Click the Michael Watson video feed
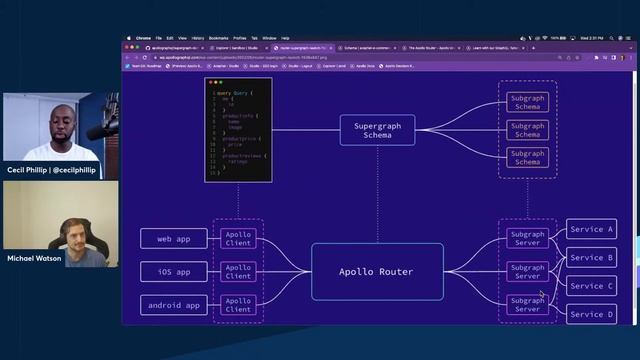Viewport: 640px width, 360px height. tap(61, 224)
